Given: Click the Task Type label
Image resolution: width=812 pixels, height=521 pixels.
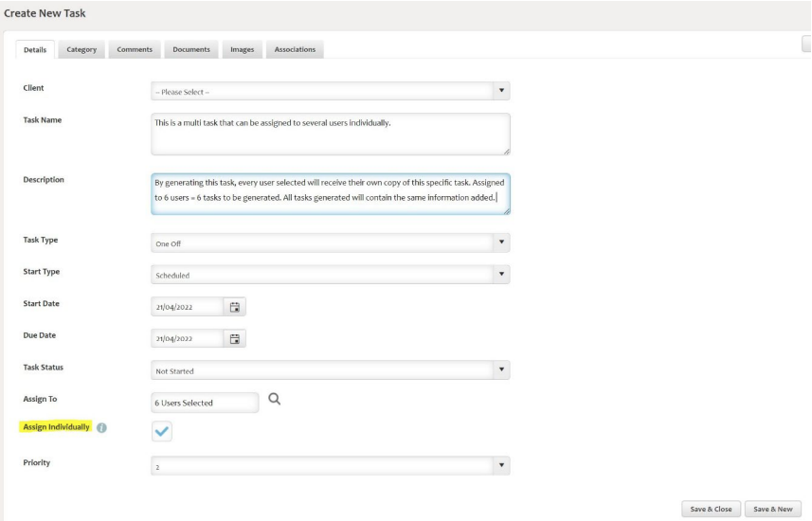Looking at the screenshot, I should (x=41, y=240).
